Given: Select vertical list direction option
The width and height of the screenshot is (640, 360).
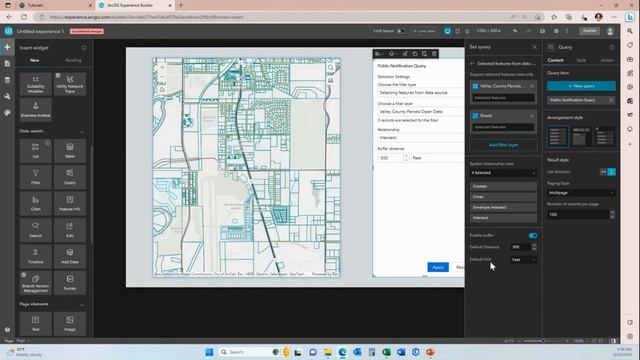Looking at the screenshot, I should pyautogui.click(x=611, y=172).
